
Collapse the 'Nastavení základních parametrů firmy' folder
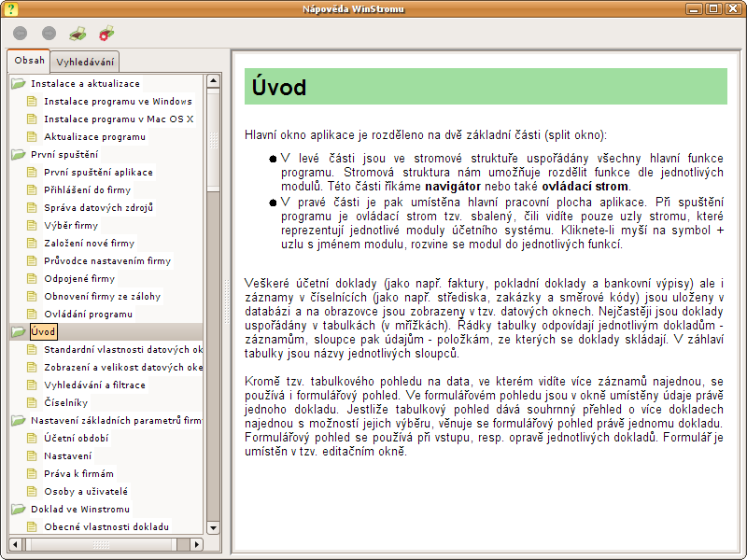18,421
